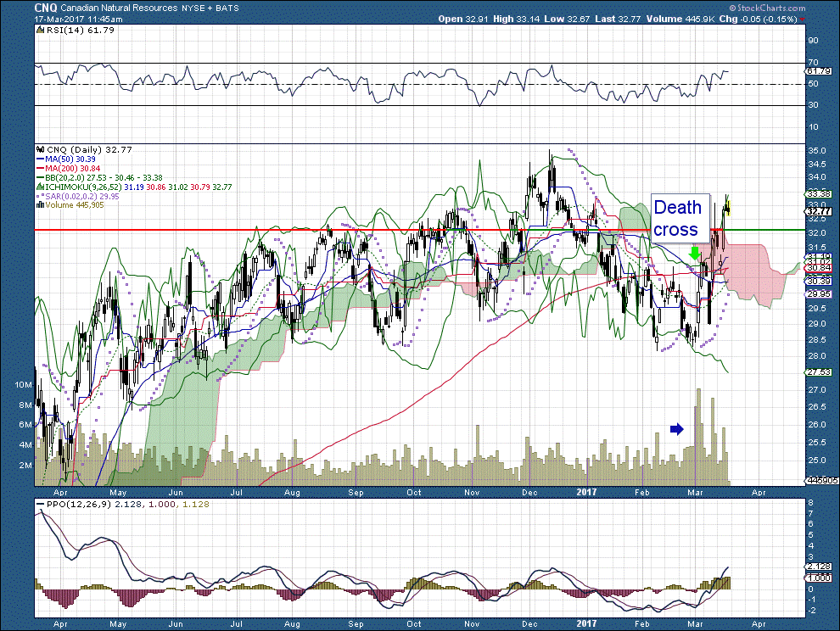
Task: Click the bold 32.77 last price tag
Action: tap(819, 211)
